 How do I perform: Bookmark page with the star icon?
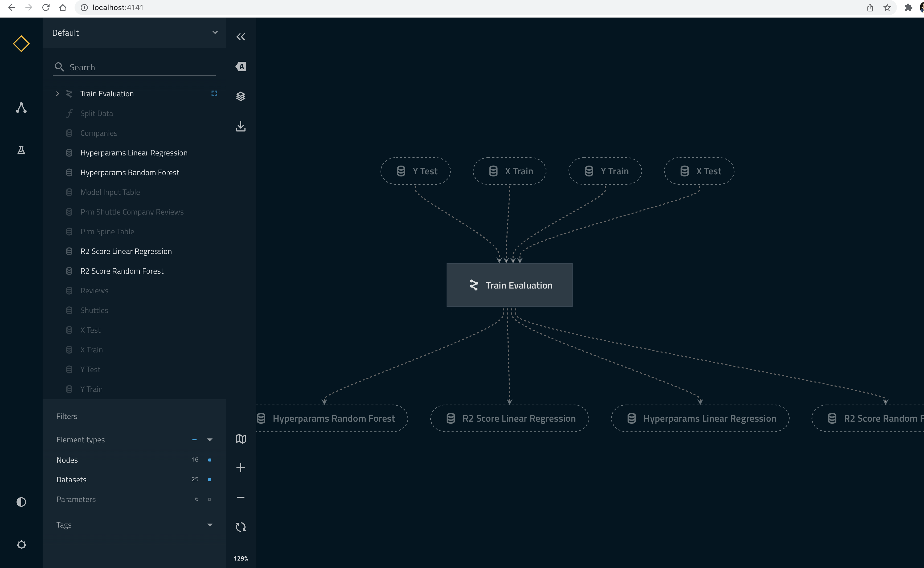[887, 7]
